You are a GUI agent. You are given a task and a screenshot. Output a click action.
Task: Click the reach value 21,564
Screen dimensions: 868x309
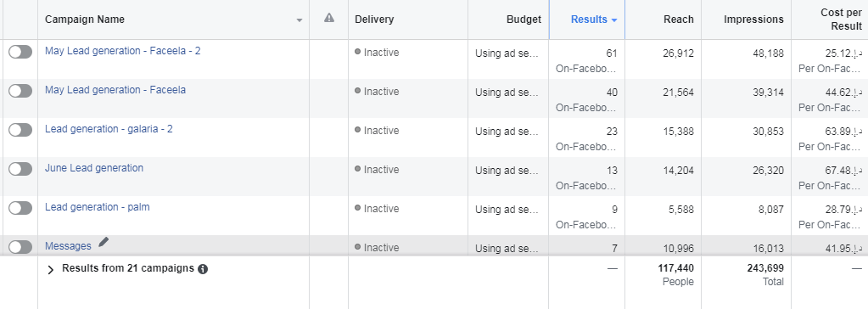(678, 93)
